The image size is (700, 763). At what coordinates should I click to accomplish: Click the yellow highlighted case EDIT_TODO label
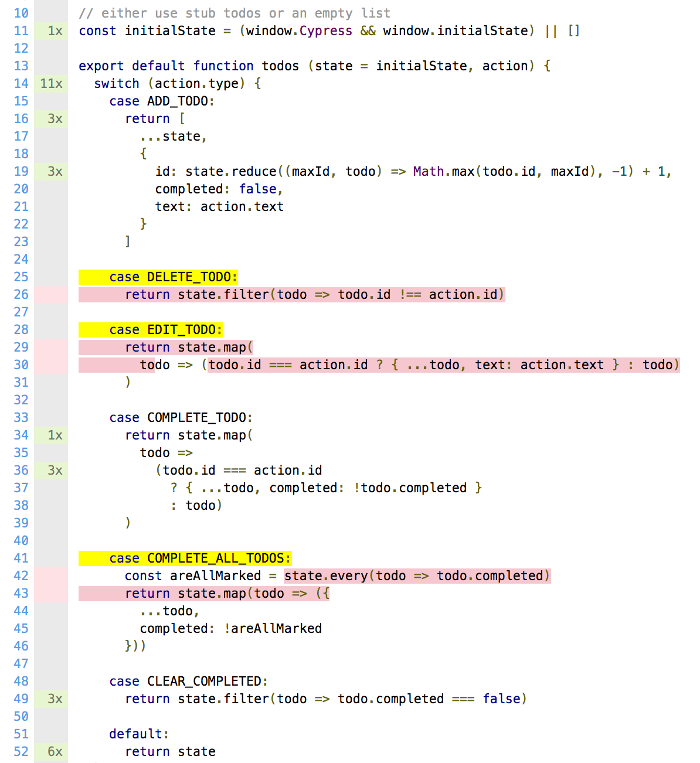pos(151,329)
